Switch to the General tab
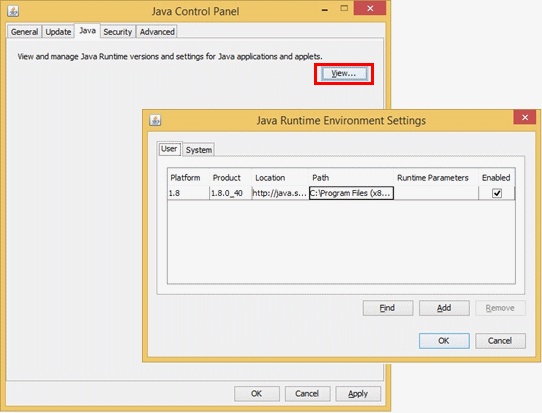 (x=24, y=32)
